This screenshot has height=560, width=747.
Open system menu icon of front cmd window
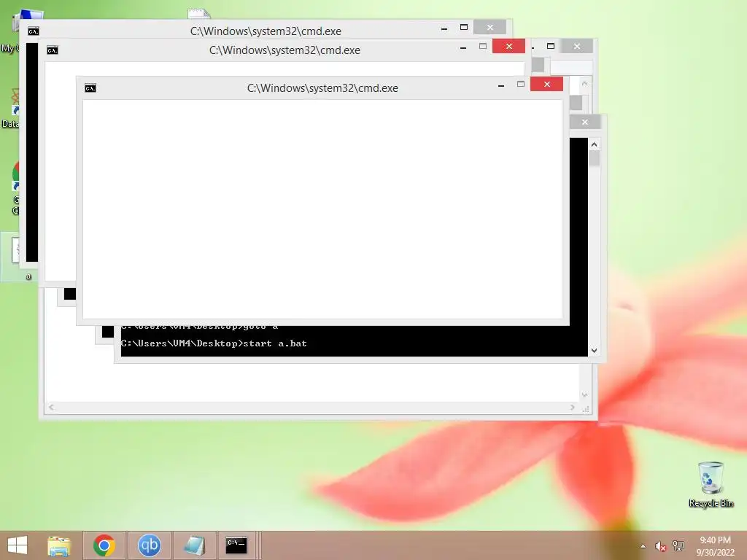(x=90, y=88)
